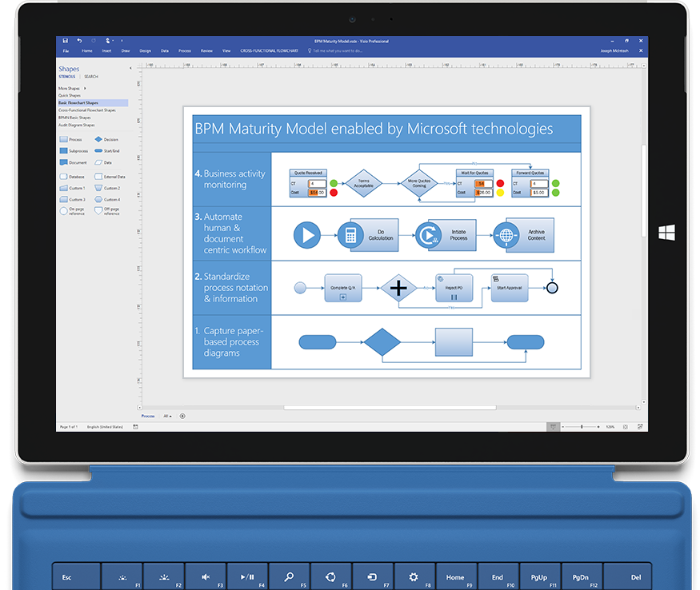Switch to the Home ribbon tab

click(x=87, y=51)
